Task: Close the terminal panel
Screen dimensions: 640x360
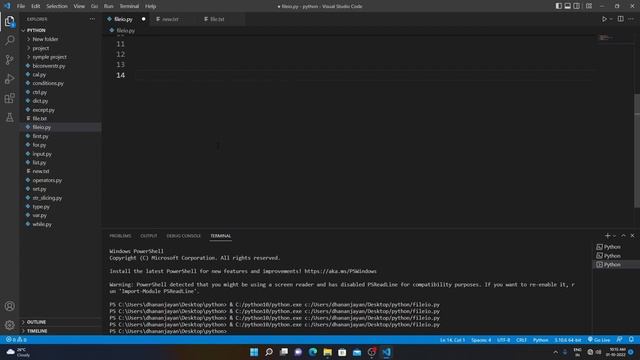Action: click(632, 236)
